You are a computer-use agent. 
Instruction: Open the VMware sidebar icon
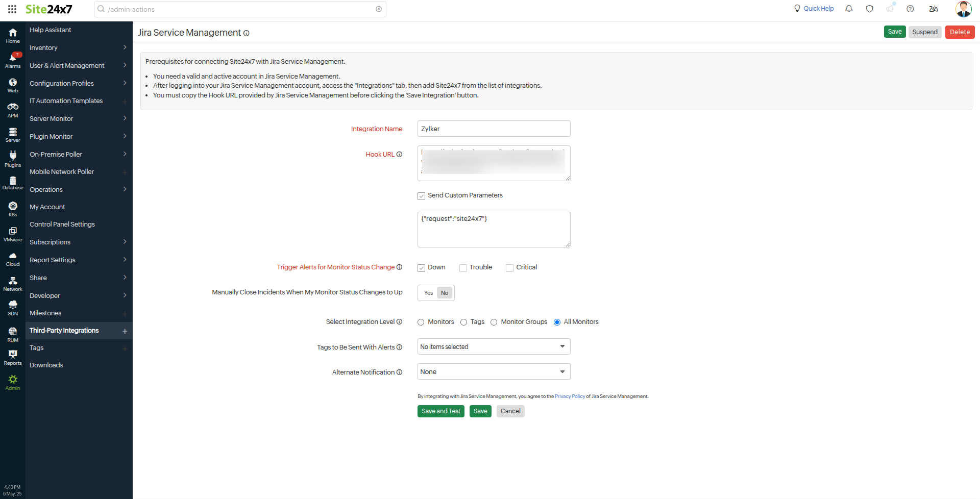[13, 233]
